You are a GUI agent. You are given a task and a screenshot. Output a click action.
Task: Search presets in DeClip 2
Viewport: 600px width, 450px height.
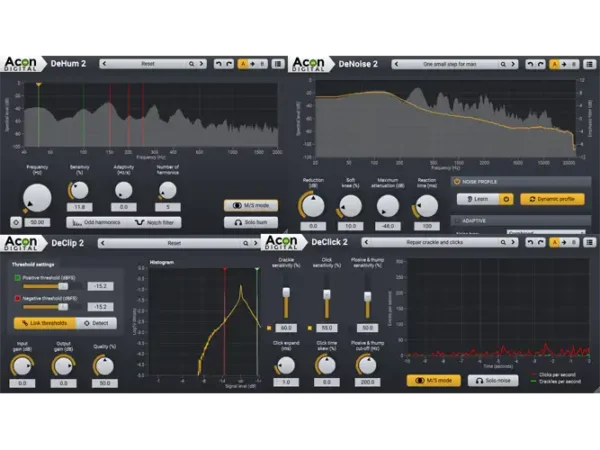pos(245,243)
